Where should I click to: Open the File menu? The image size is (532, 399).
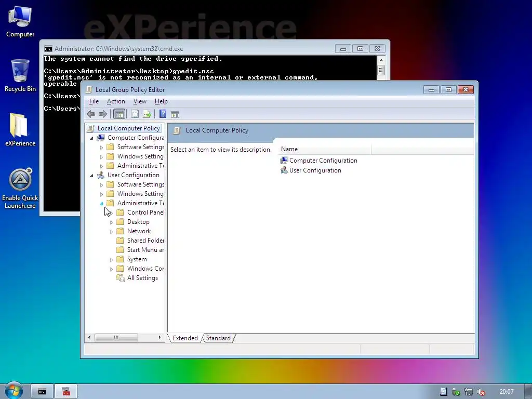click(x=94, y=101)
